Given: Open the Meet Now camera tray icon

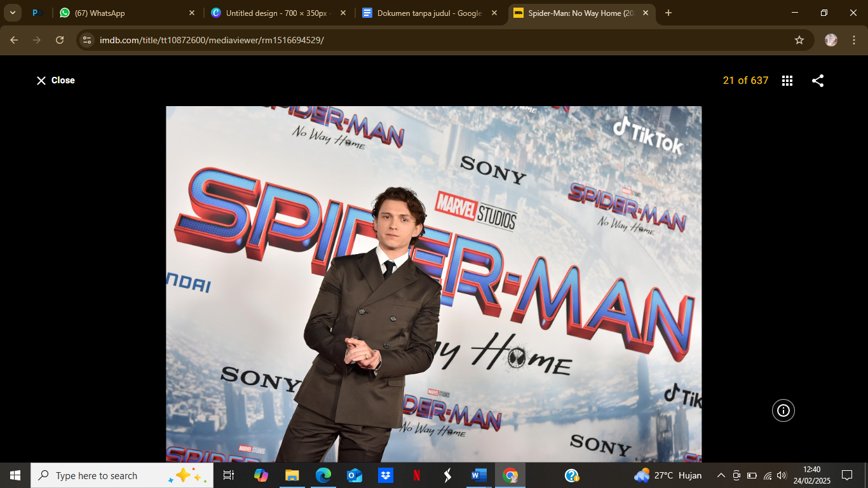Looking at the screenshot, I should pos(736,475).
